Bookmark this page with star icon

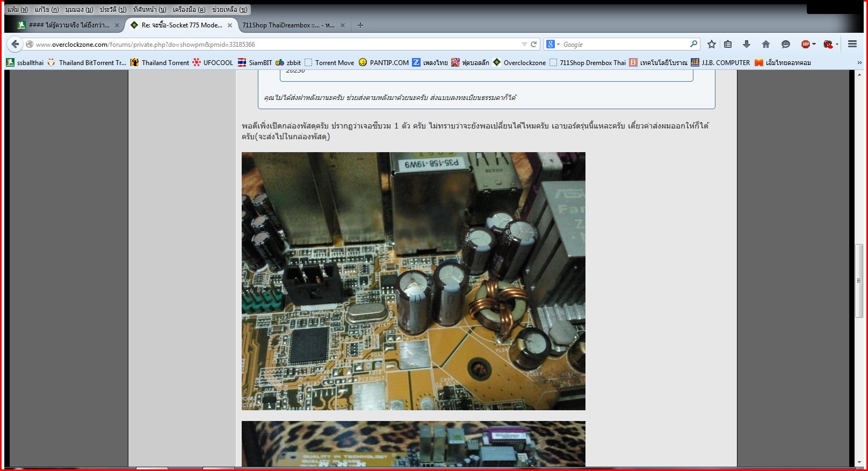(712, 44)
